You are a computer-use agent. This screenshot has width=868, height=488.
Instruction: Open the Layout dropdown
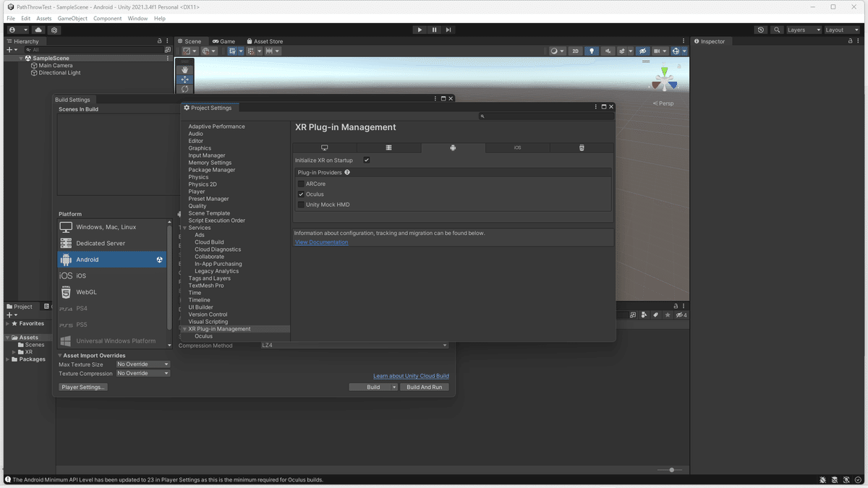click(843, 30)
